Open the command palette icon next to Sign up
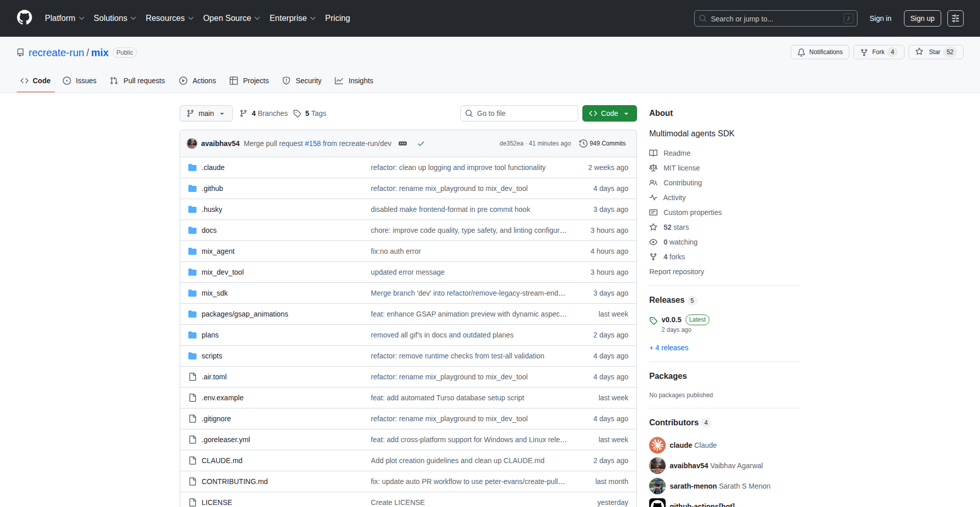 (955, 18)
